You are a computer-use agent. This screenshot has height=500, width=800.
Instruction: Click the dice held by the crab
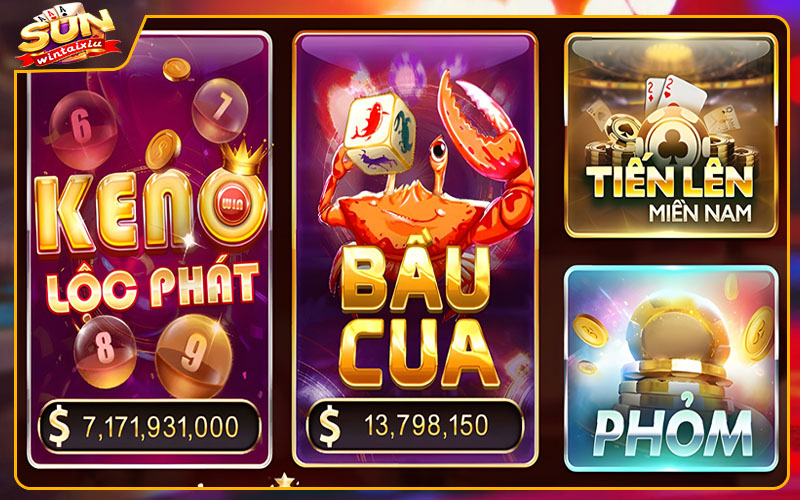tap(381, 133)
